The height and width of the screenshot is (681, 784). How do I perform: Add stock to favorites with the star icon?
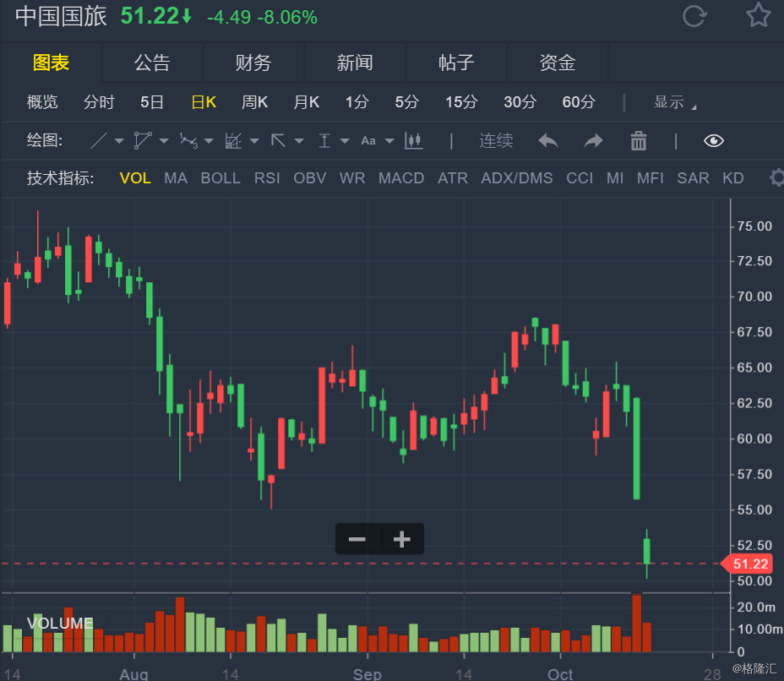click(x=758, y=16)
